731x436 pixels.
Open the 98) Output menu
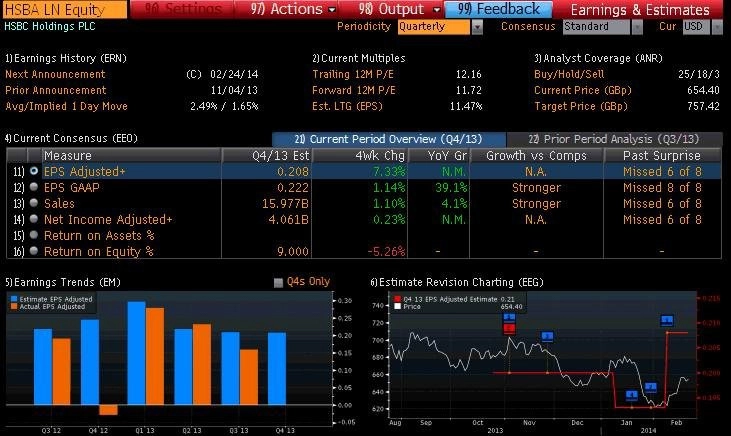click(399, 9)
